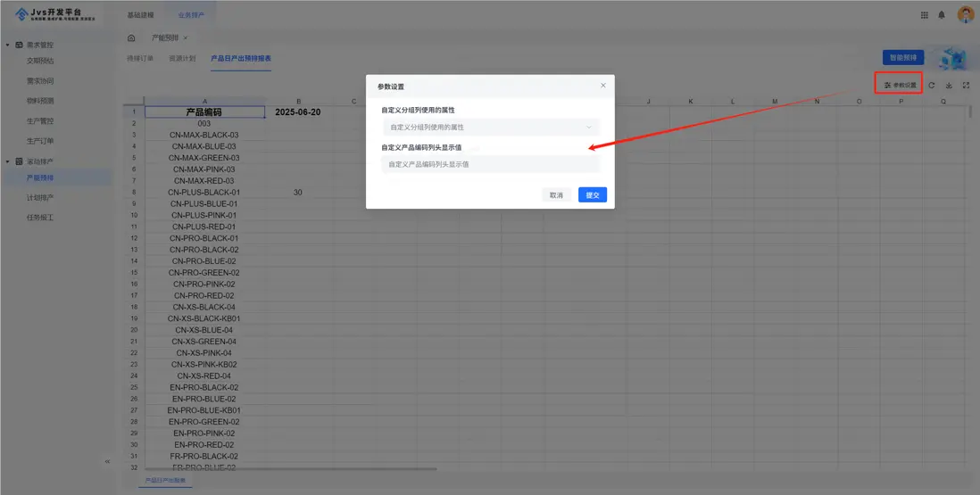Open 任务报工 in the sidebar
The height and width of the screenshot is (495, 980).
40,218
